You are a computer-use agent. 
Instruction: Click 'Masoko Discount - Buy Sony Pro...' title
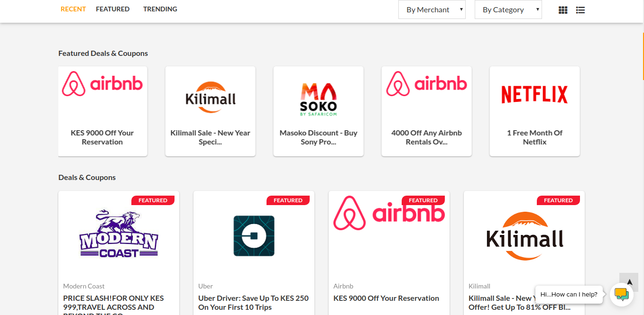pyautogui.click(x=319, y=137)
